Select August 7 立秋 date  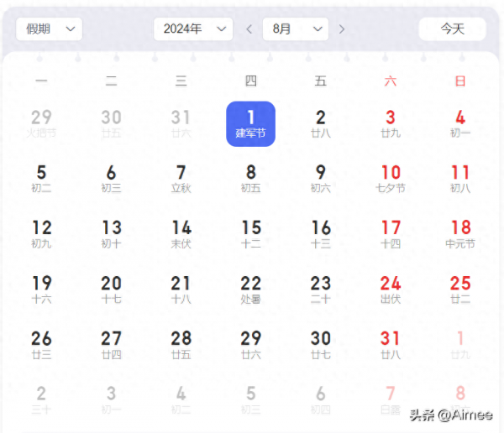click(x=181, y=179)
